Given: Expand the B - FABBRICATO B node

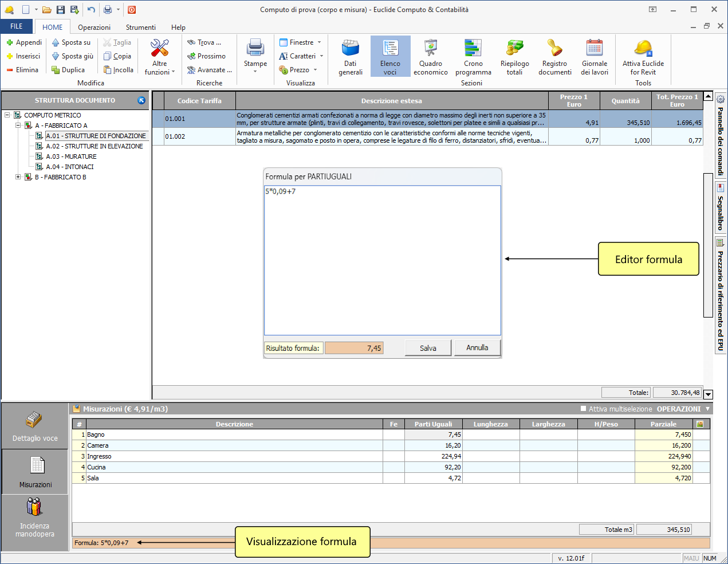Looking at the screenshot, I should pyautogui.click(x=18, y=177).
